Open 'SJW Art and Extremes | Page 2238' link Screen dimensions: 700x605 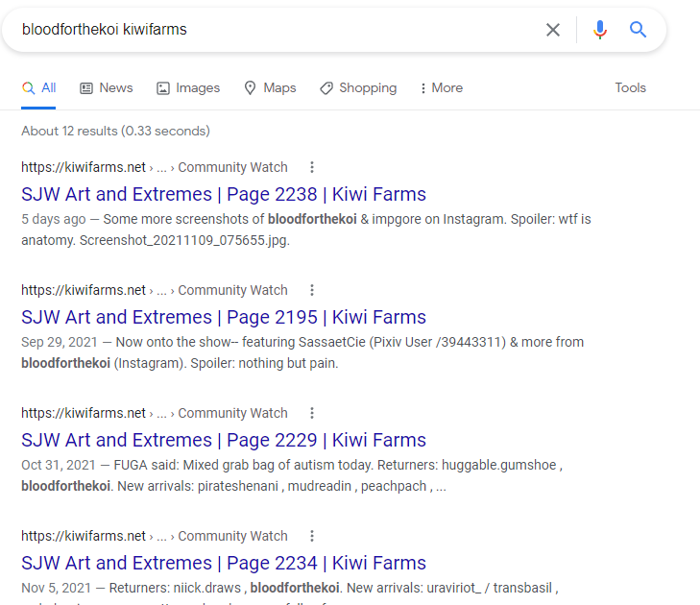[x=224, y=194]
